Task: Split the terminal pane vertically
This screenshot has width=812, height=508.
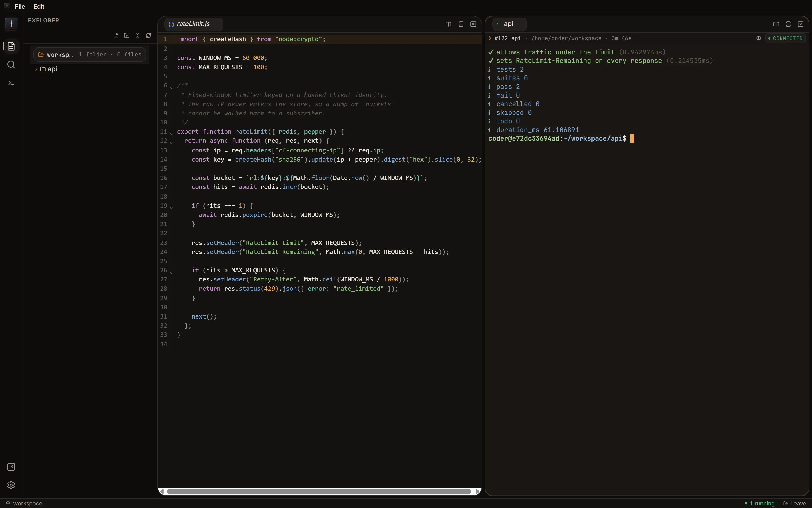Action: [x=776, y=24]
